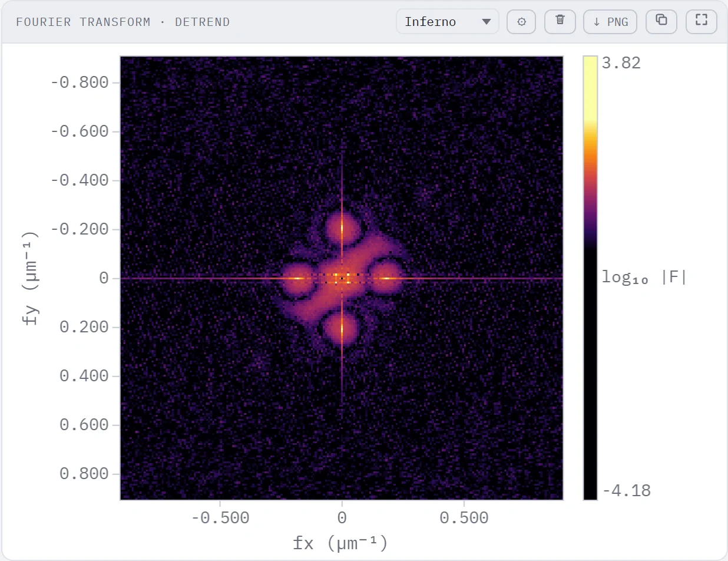Click the fy (µm⁻¹) axis label
This screenshot has width=728, height=561.
point(31,278)
